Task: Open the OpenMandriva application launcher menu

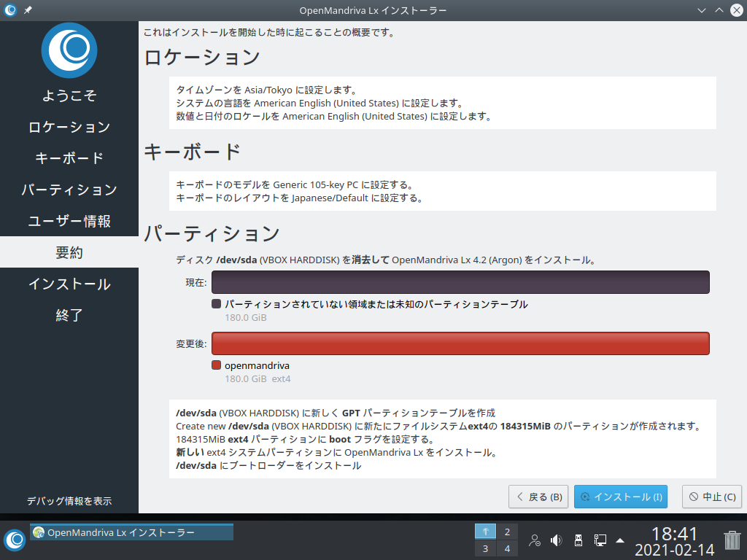Action: [15, 540]
